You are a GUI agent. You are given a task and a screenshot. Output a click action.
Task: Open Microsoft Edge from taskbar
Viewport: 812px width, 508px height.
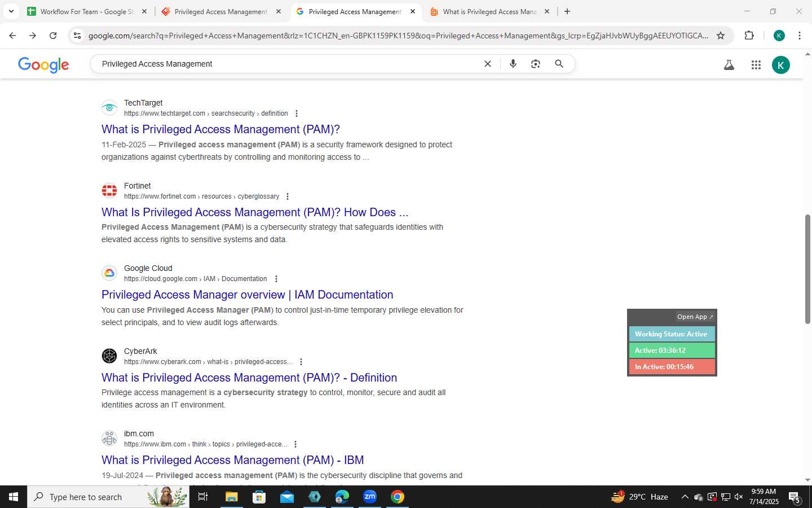(342, 497)
